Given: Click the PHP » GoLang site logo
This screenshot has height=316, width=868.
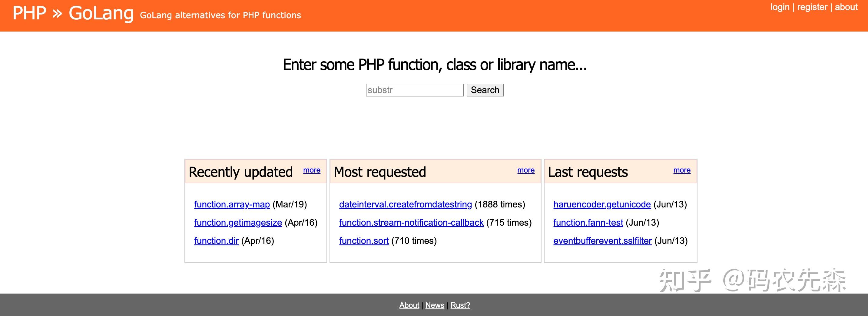Looking at the screenshot, I should (x=73, y=13).
